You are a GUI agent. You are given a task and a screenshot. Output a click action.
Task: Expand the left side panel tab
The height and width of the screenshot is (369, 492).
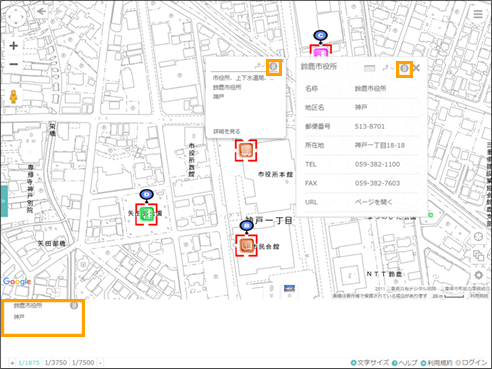[x=4, y=201]
